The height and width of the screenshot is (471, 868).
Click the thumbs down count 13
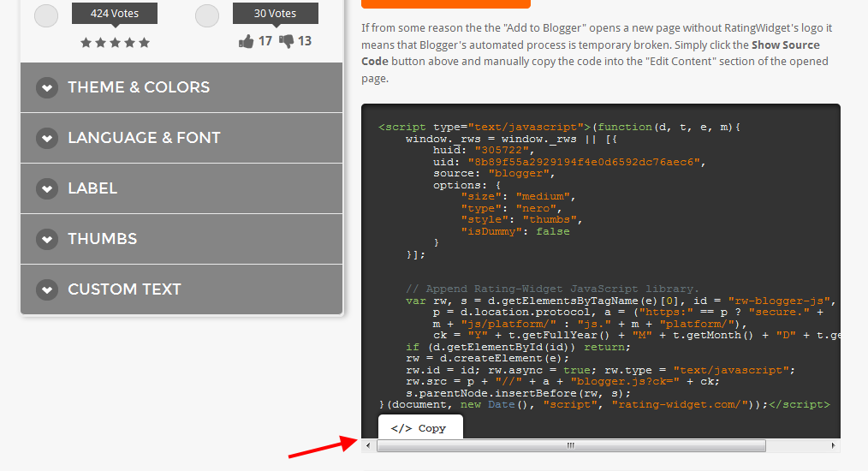[x=305, y=41]
